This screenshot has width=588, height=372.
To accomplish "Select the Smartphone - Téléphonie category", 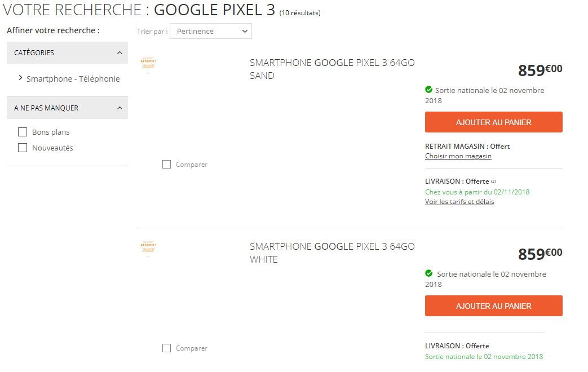I will 73,79.
